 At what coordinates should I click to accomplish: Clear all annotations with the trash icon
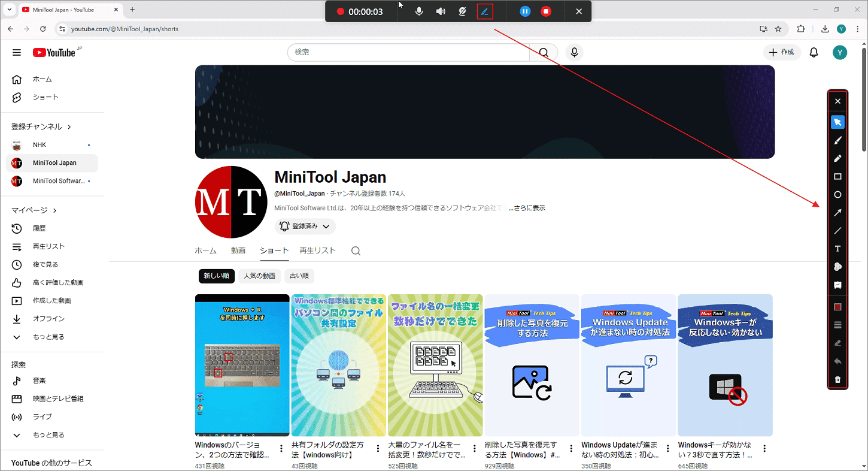coord(837,379)
